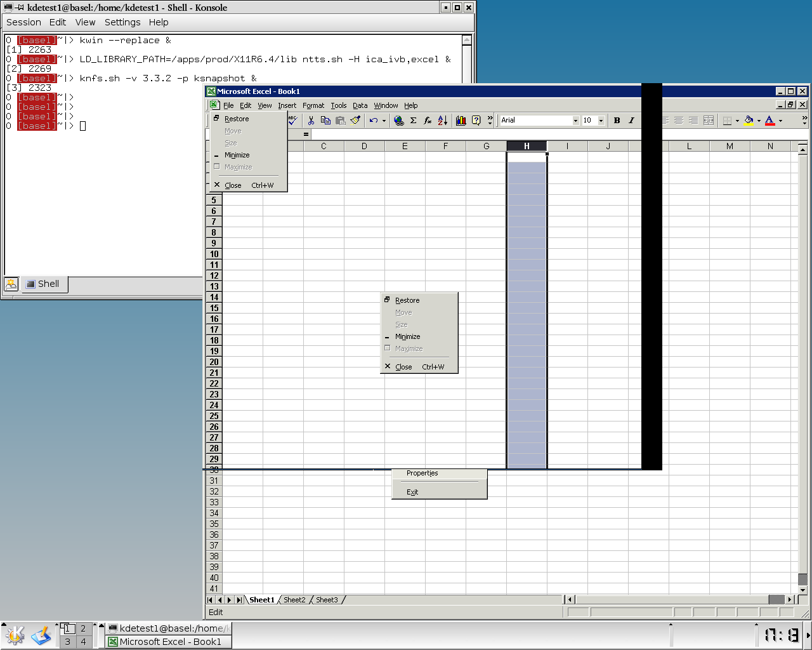
Task: Toggle Align Right alignment
Action: click(x=693, y=120)
